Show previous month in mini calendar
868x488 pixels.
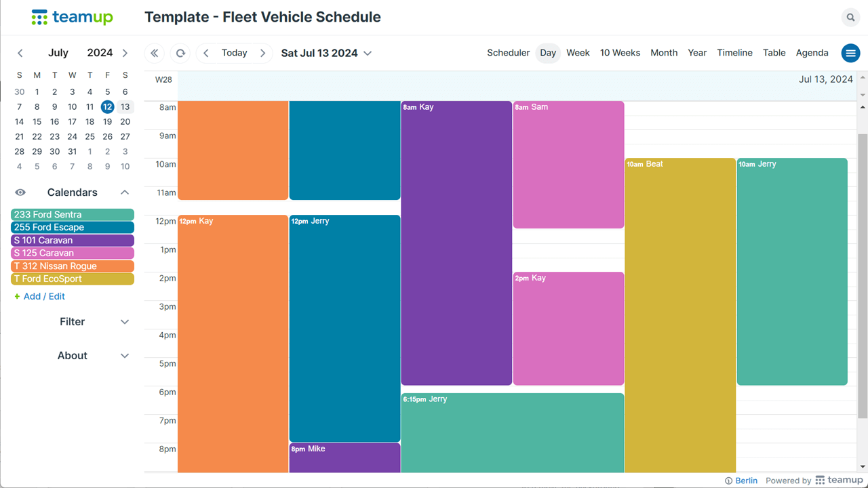[x=20, y=53]
